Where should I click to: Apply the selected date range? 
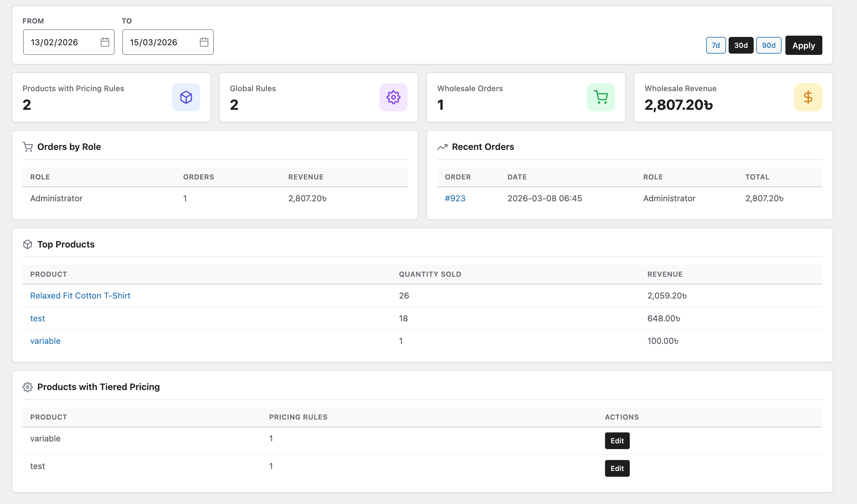point(803,45)
